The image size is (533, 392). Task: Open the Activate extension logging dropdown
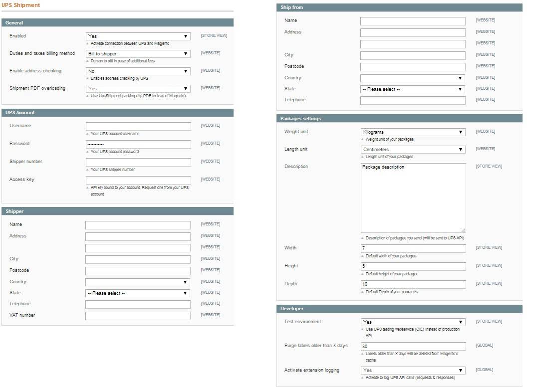coord(413,371)
